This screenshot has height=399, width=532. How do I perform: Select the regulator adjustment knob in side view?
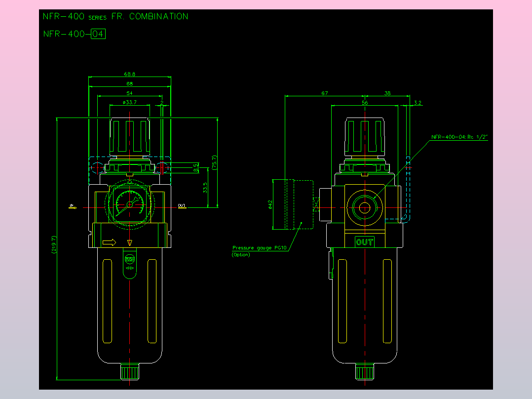365,137
